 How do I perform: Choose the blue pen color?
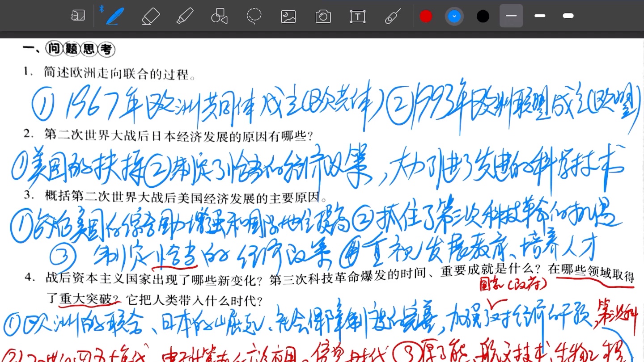[454, 16]
